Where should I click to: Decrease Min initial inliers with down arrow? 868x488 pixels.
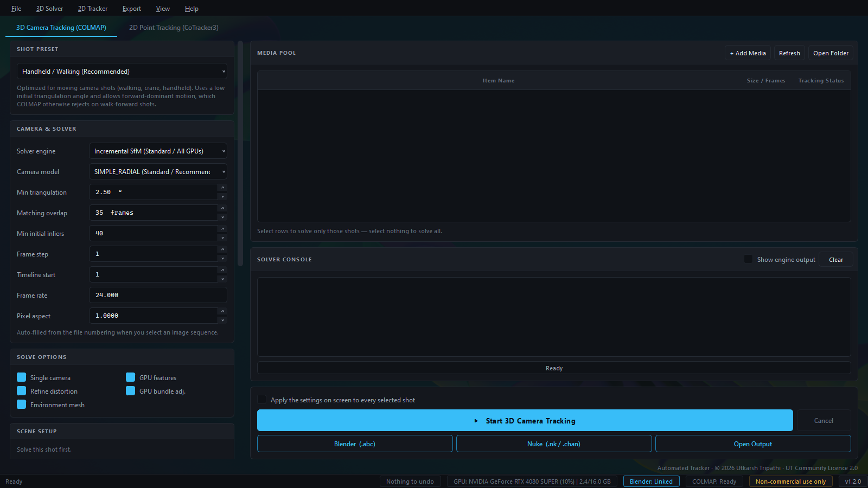pyautogui.click(x=222, y=237)
